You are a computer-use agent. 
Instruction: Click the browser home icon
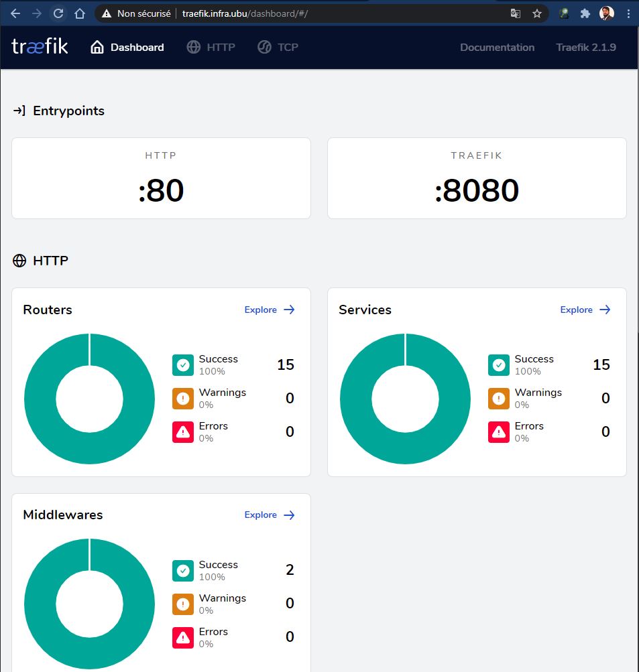pyautogui.click(x=80, y=13)
